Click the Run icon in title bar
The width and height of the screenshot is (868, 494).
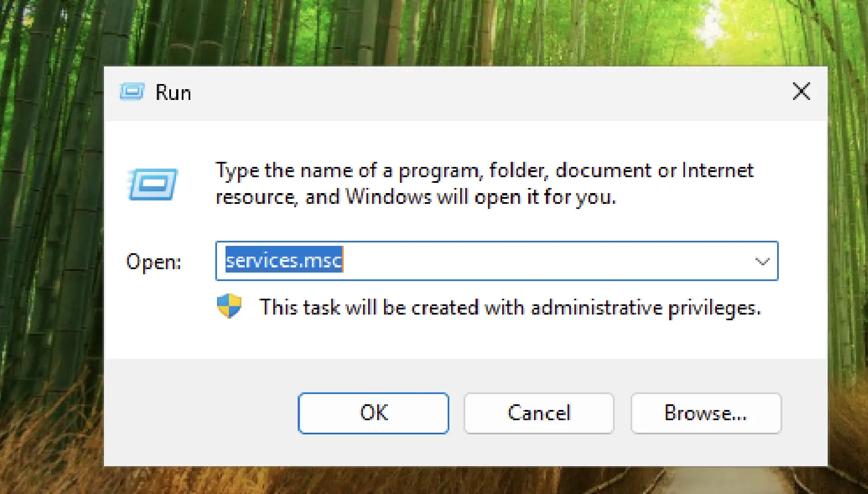point(132,92)
